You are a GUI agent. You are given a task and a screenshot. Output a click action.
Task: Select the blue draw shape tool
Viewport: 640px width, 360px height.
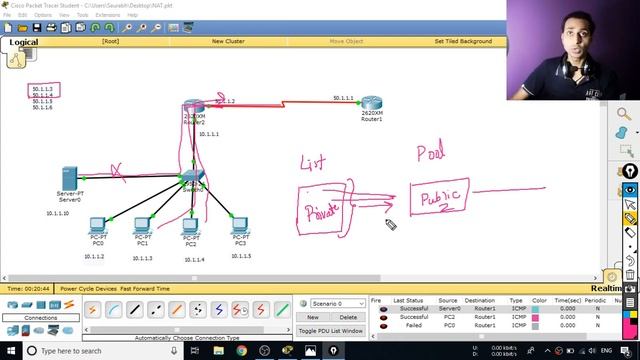[621, 132]
